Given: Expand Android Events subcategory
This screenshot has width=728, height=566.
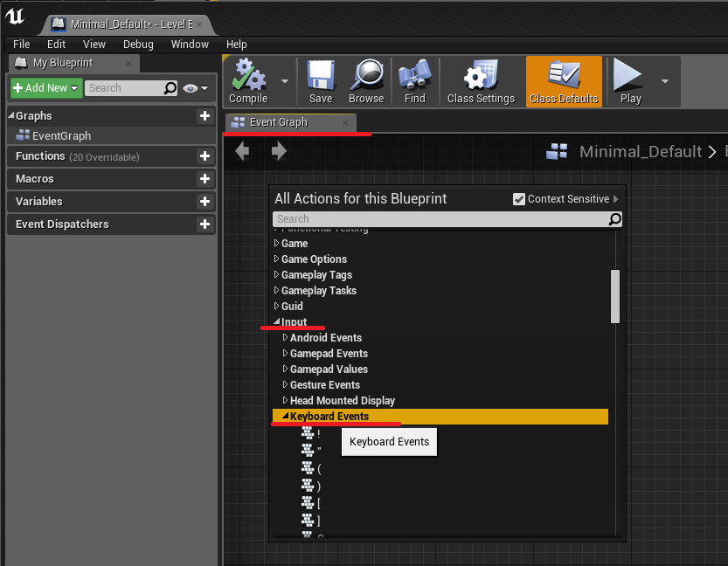Looking at the screenshot, I should (285, 337).
